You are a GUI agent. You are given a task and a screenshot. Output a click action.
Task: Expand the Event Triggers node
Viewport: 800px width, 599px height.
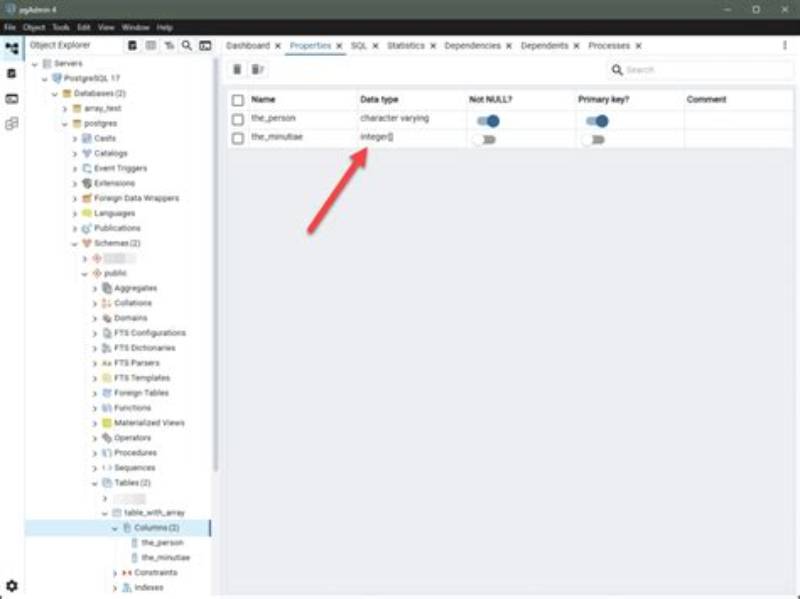click(75, 169)
